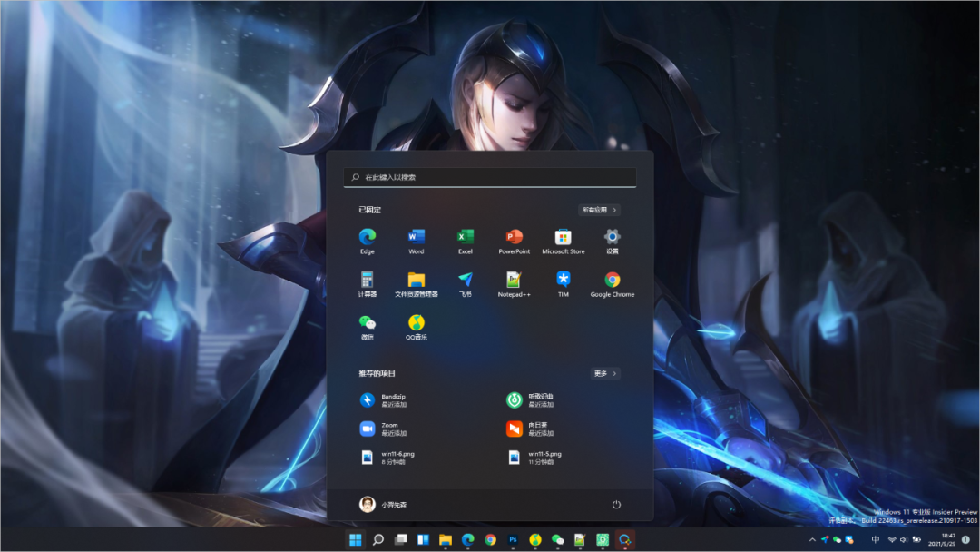This screenshot has width=980, height=552.
Task: Launch Google Chrome from the taskbar
Action: 489,541
